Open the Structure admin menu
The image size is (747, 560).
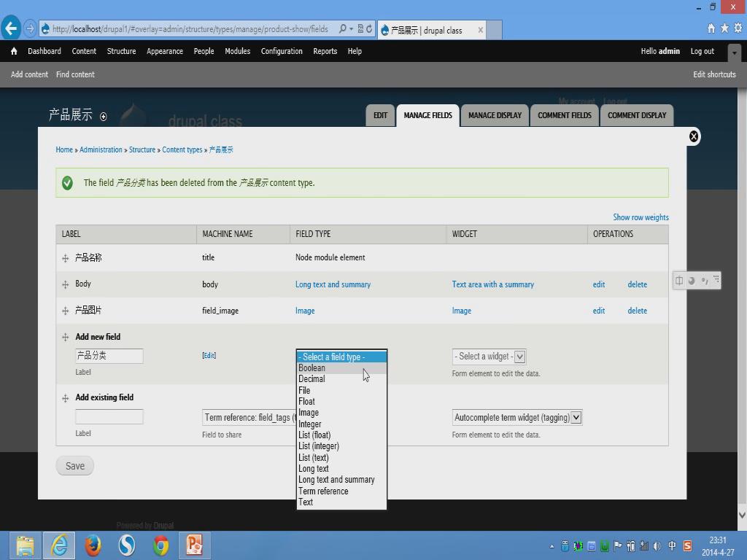click(x=122, y=51)
